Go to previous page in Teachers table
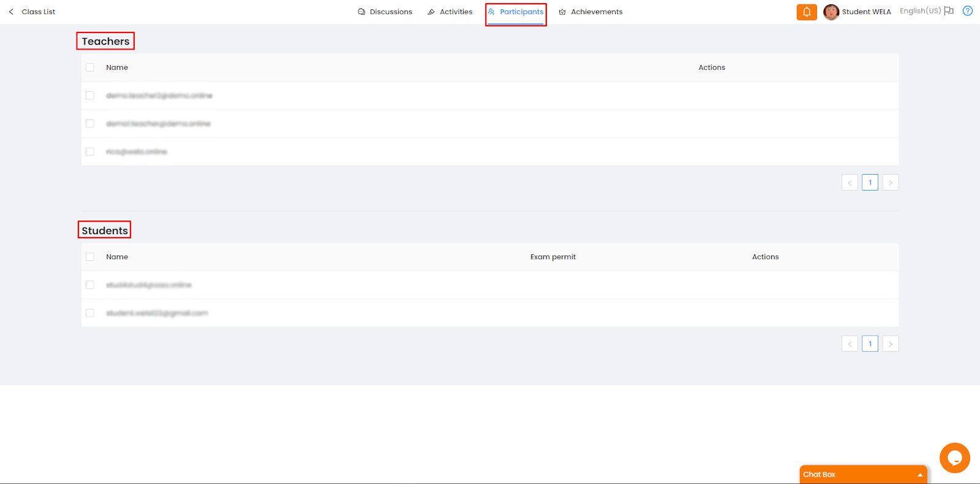The height and width of the screenshot is (484, 980). tap(850, 183)
